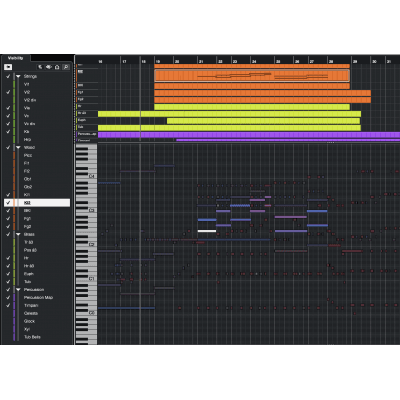The width and height of the screenshot is (400, 400).
Task: Click the selected orange clip with note preview
Action: [252, 76]
